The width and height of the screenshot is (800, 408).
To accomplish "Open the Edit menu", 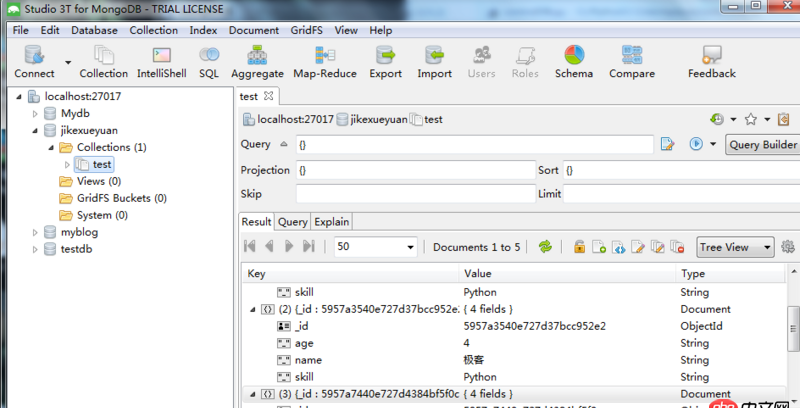I will pyautogui.click(x=50, y=30).
